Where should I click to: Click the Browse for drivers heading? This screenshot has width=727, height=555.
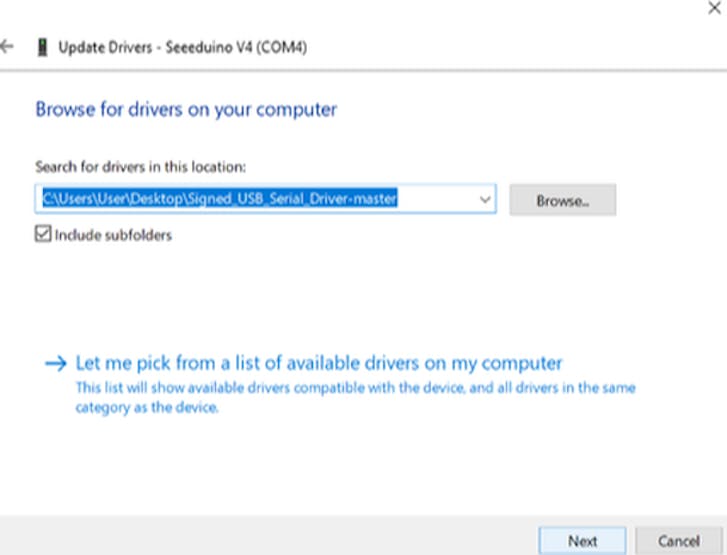[x=186, y=110]
